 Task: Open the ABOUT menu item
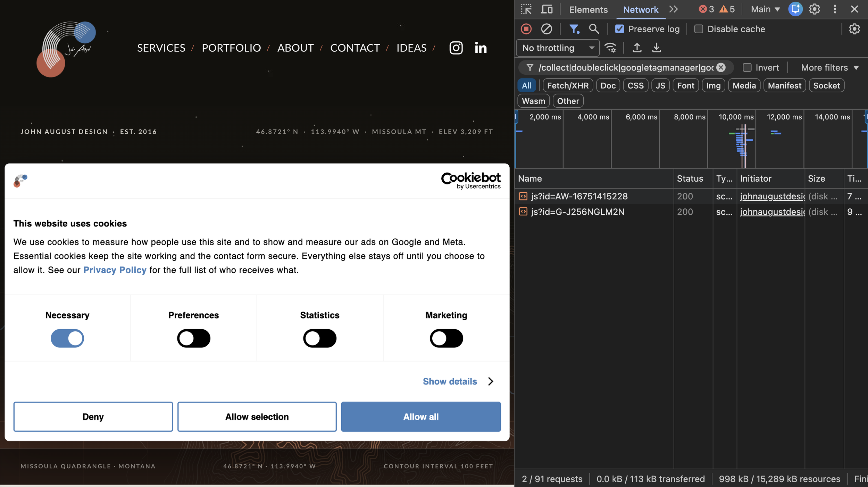click(295, 48)
